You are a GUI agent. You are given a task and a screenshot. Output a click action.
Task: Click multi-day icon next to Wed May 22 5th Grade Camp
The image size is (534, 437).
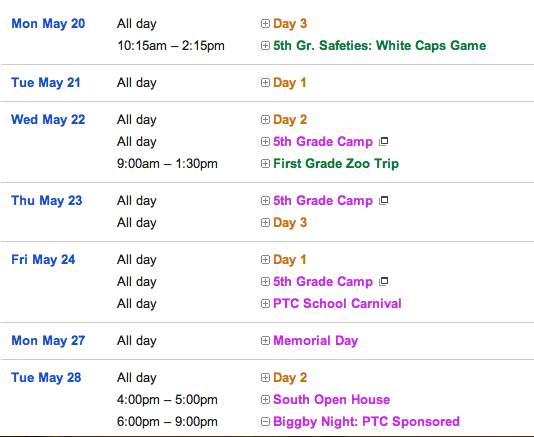tap(384, 141)
